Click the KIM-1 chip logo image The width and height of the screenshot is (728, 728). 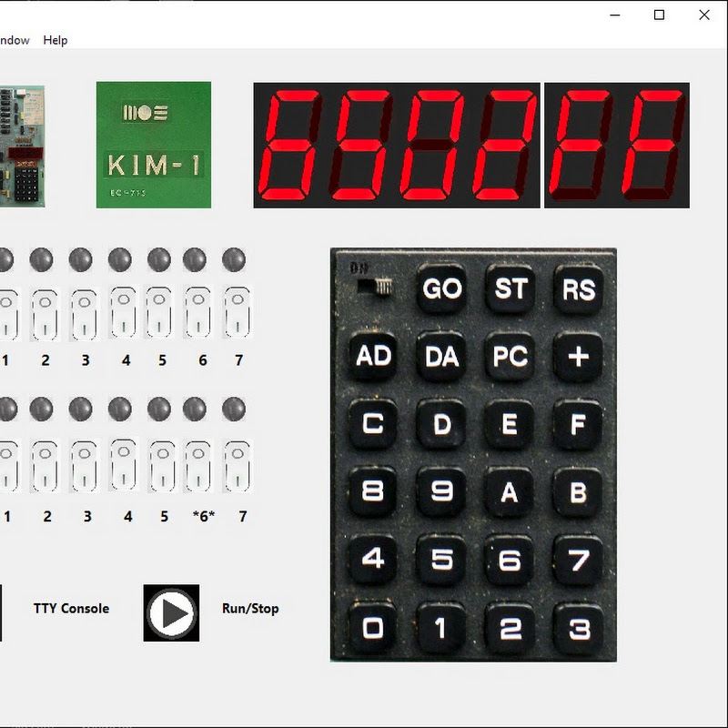tap(154, 145)
